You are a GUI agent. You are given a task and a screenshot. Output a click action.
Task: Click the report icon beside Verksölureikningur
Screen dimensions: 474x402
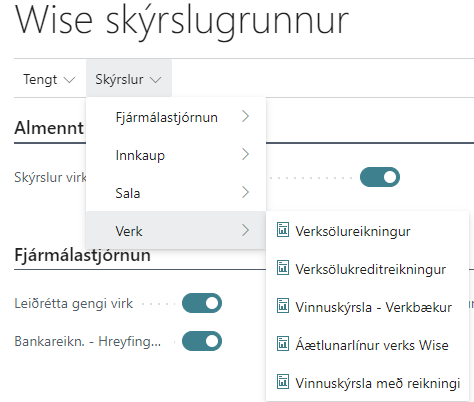tap(283, 230)
